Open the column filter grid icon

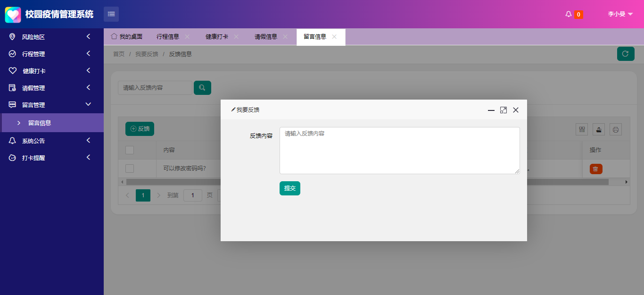tap(582, 129)
